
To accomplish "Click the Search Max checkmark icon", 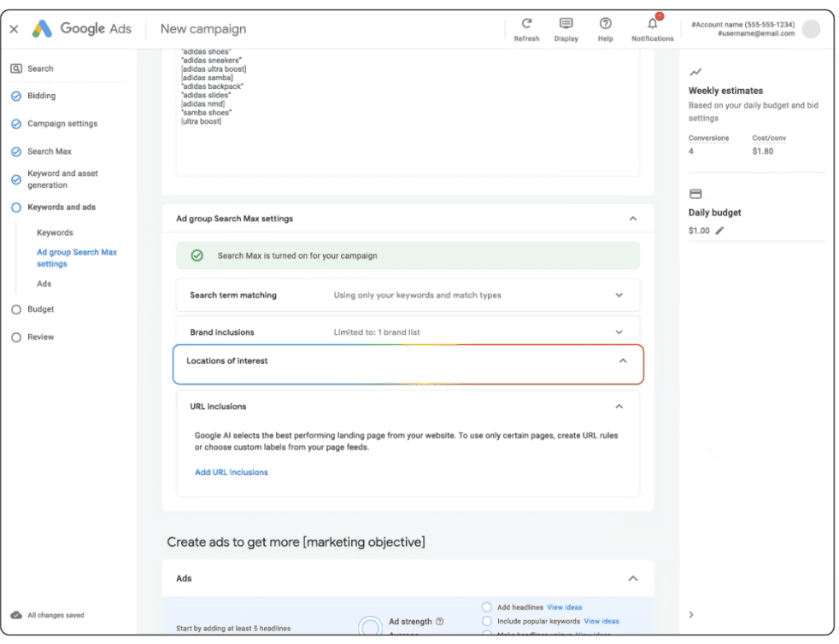I will click(16, 151).
